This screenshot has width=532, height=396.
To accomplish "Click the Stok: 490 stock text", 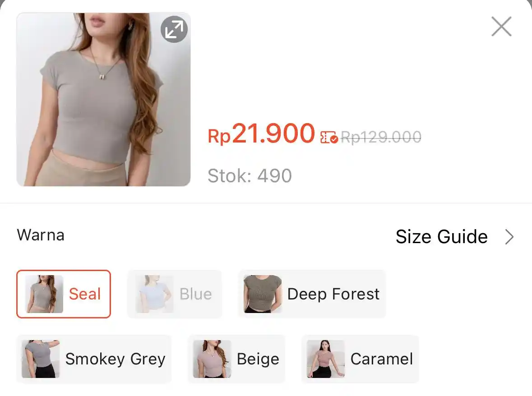I will click(249, 175).
